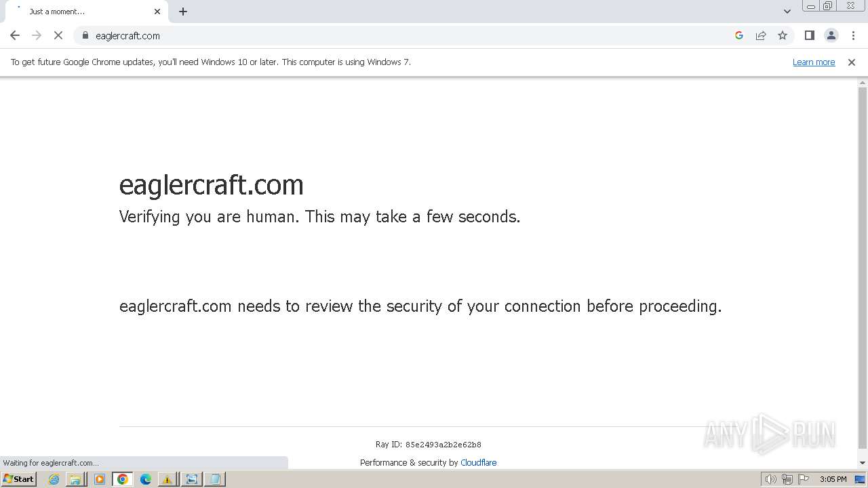Open Chrome's three-dot menu
The image size is (868, 488).
853,35
